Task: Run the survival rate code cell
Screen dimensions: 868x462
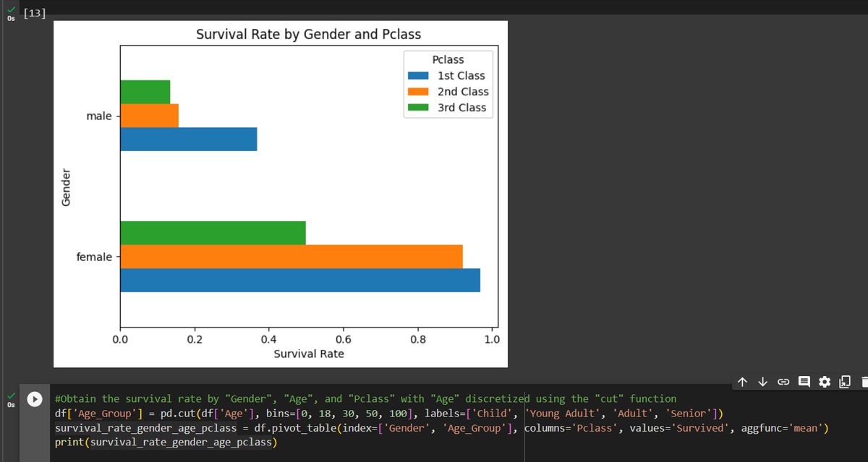Action: tap(34, 398)
